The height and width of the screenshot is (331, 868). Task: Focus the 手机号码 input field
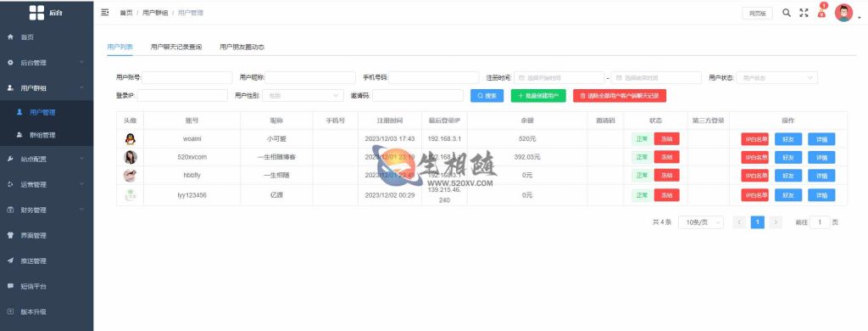(x=433, y=77)
